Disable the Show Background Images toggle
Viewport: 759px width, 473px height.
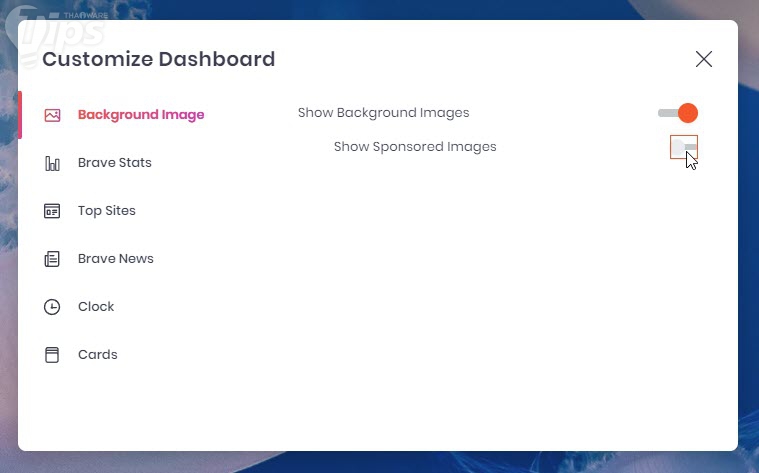click(678, 113)
